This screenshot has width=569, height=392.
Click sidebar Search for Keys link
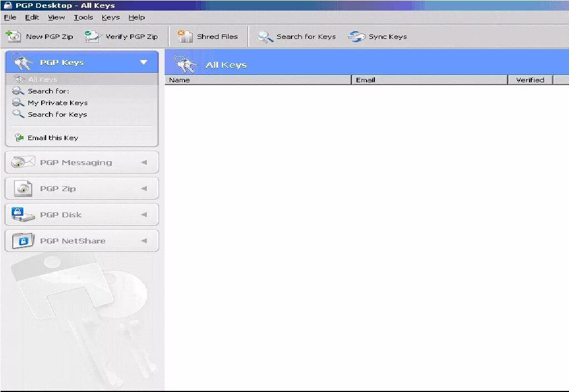pos(57,114)
